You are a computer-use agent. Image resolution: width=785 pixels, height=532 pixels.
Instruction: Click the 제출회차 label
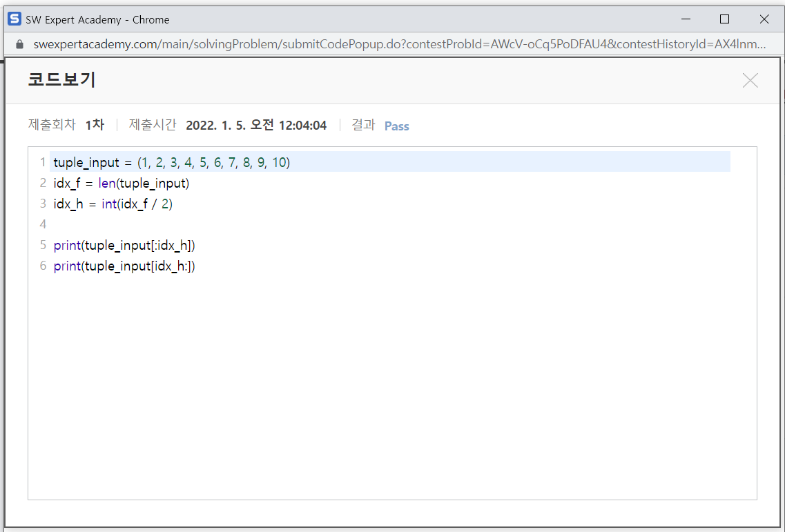pyautogui.click(x=52, y=125)
